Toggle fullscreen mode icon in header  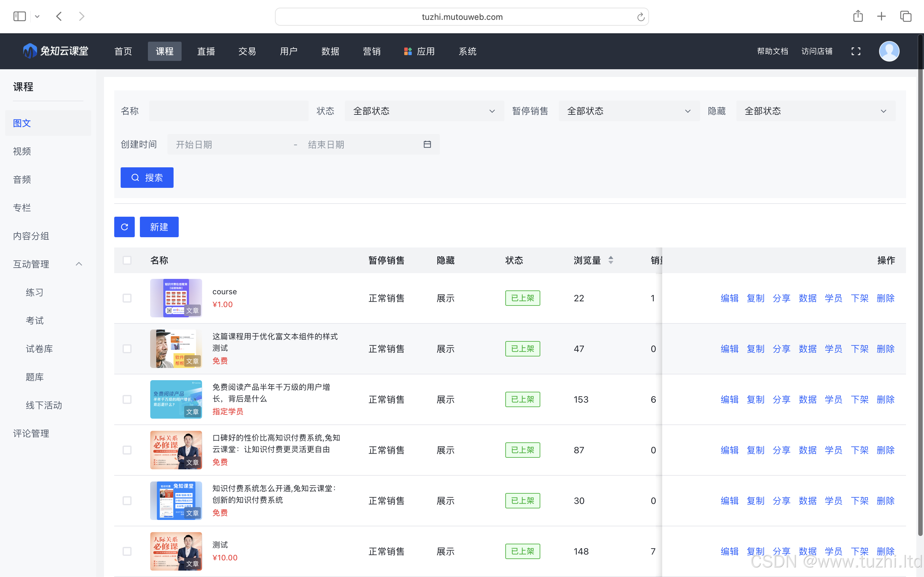pos(856,51)
